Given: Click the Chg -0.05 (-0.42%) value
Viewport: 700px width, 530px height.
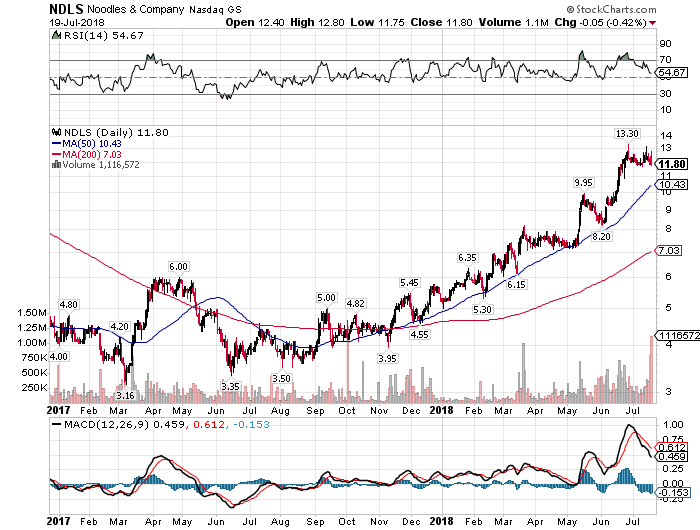Looking at the screenshot, I should (x=600, y=22).
